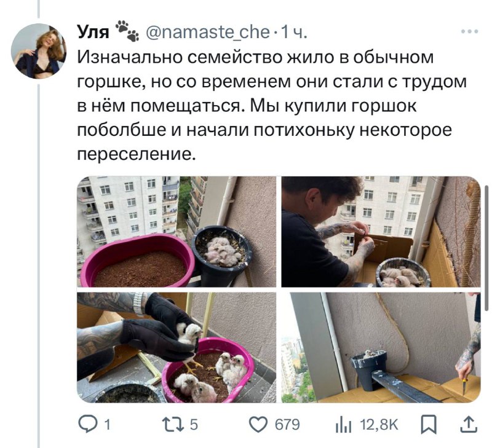Viewport: 492px width, 448px height.
Task: Click the 1 ч. timestamp
Action: point(294,32)
